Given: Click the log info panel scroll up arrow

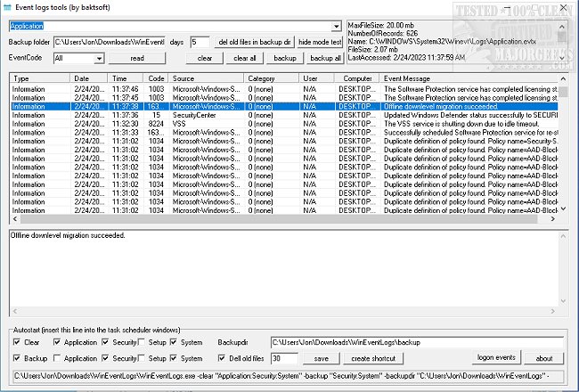Looking at the screenshot, I should pyautogui.click(x=562, y=27).
